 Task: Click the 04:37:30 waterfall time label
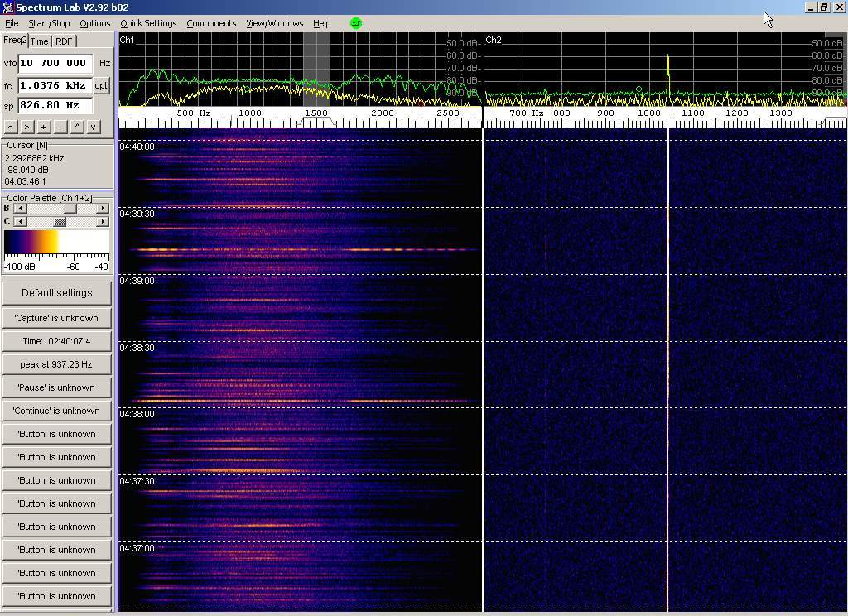point(137,481)
